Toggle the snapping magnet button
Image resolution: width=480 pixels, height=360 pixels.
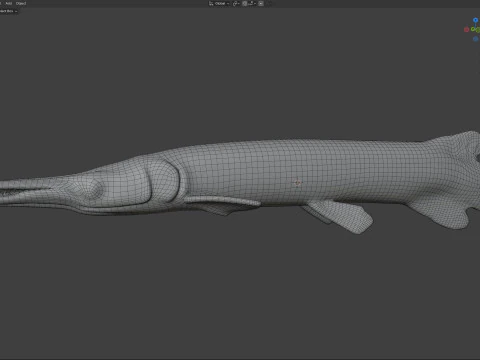[x=245, y=3]
